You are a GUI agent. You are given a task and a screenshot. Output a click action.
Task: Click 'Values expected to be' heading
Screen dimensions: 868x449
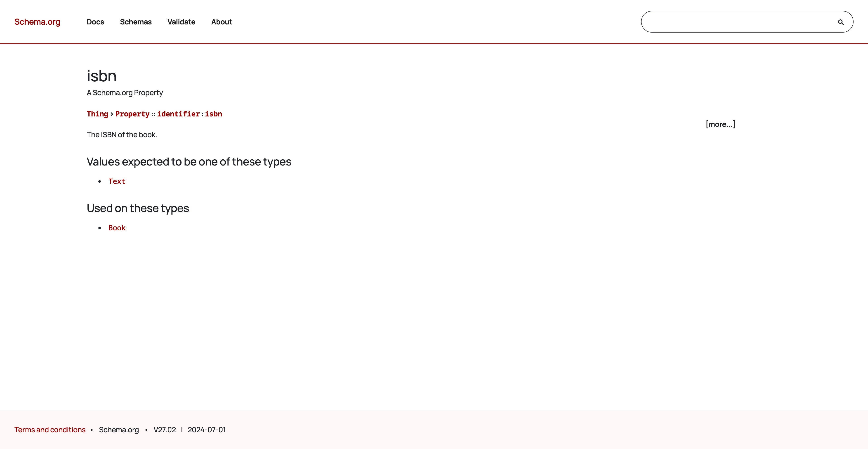tap(189, 162)
